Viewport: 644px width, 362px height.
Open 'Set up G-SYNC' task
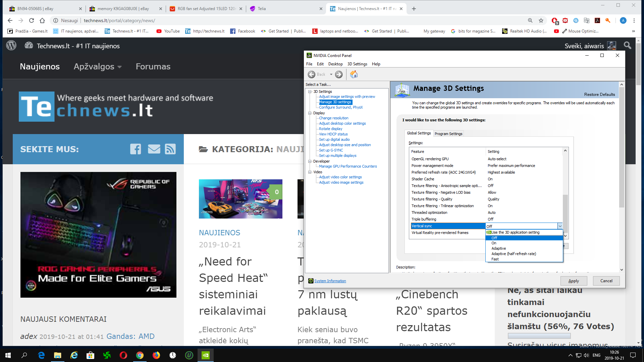point(331,150)
